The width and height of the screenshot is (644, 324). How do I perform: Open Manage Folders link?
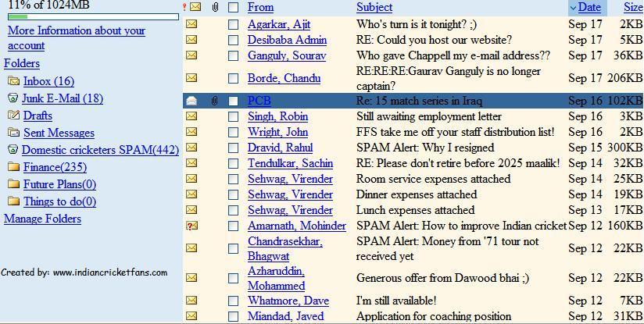coord(42,219)
